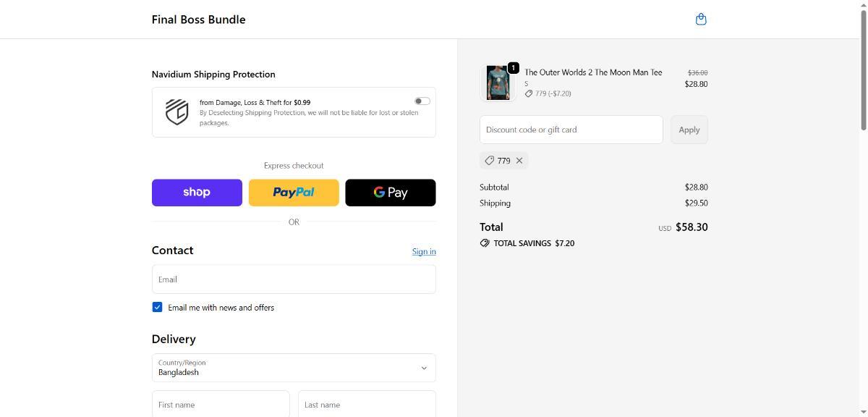Image resolution: width=868 pixels, height=417 pixels.
Task: Click the Navidium shield logo icon
Action: pyautogui.click(x=176, y=112)
